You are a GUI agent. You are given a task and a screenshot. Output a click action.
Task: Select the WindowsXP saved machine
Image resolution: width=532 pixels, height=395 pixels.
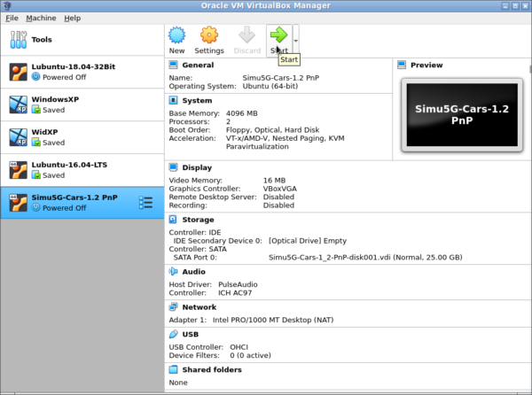(x=82, y=105)
